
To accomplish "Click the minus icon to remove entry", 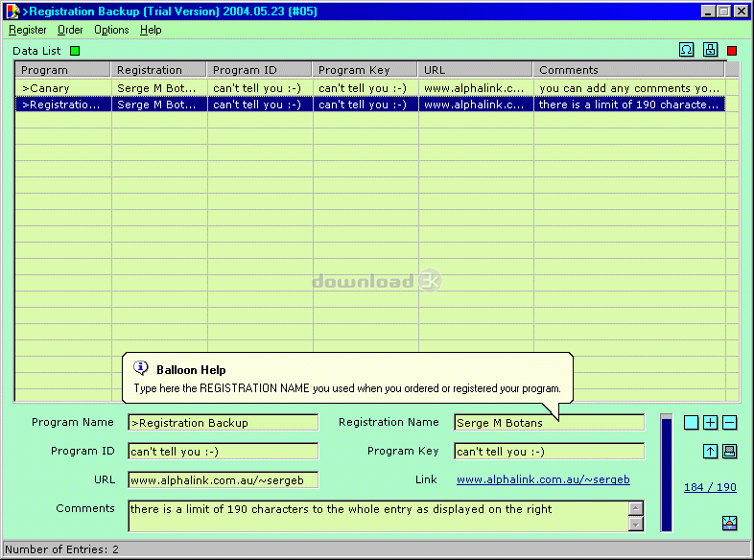I will (730, 423).
